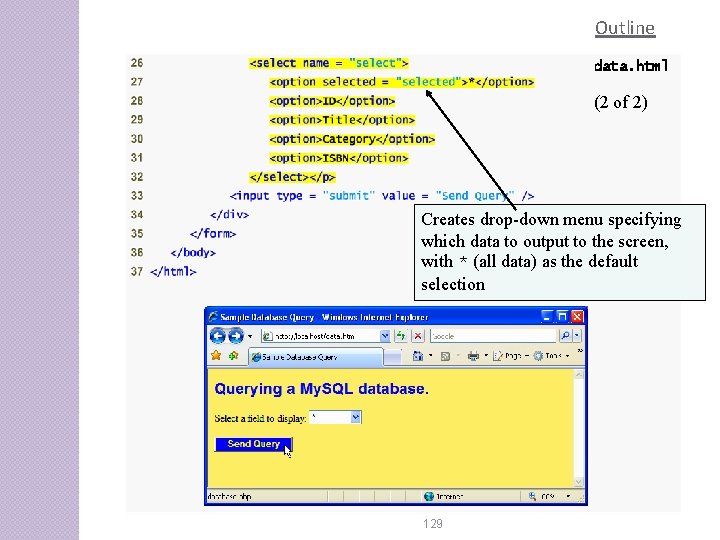The height and width of the screenshot is (540, 720).
Task: Maximize the Internet Explorer window
Action: point(562,316)
